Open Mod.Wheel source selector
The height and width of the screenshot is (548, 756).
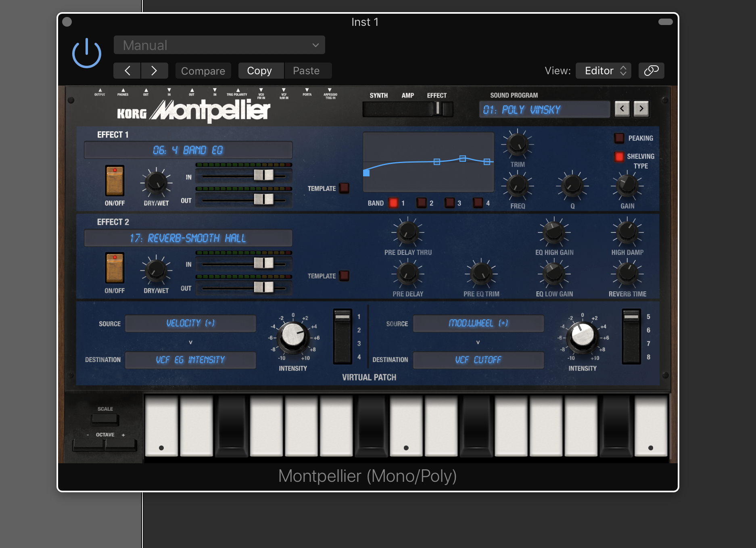[478, 323]
